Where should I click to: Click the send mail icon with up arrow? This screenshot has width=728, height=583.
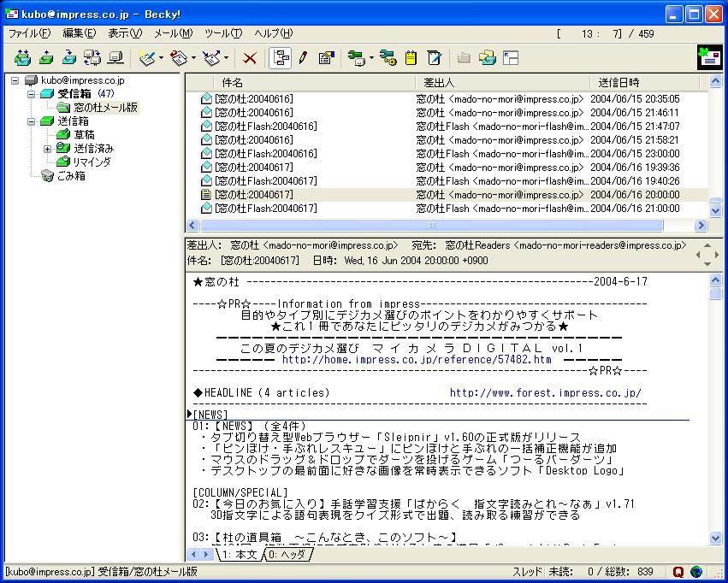46,58
